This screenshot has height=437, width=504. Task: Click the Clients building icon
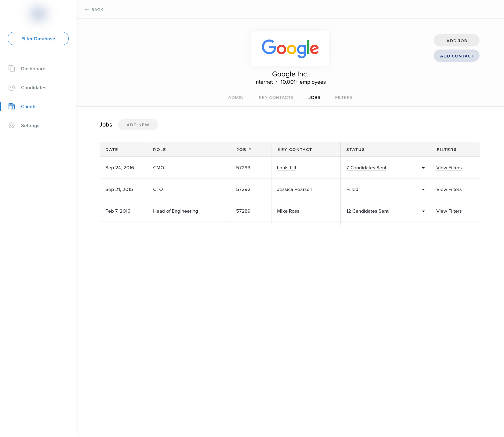tap(12, 106)
